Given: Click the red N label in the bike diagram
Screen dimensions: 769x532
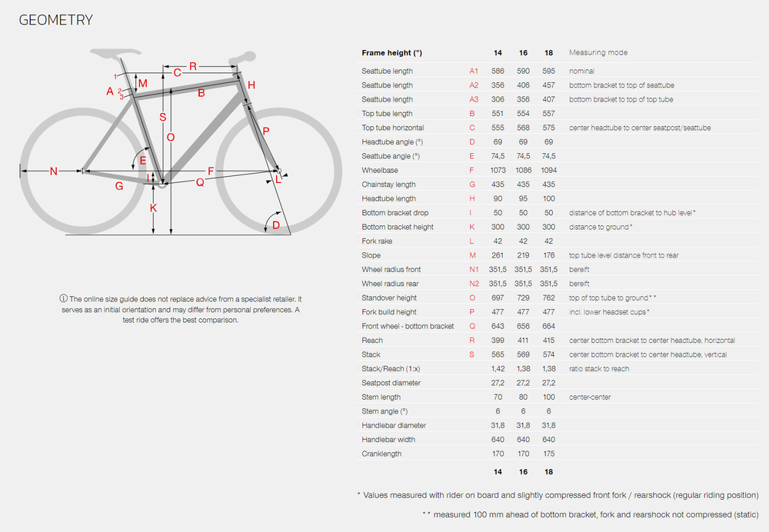Looking at the screenshot, I should pyautogui.click(x=53, y=171).
